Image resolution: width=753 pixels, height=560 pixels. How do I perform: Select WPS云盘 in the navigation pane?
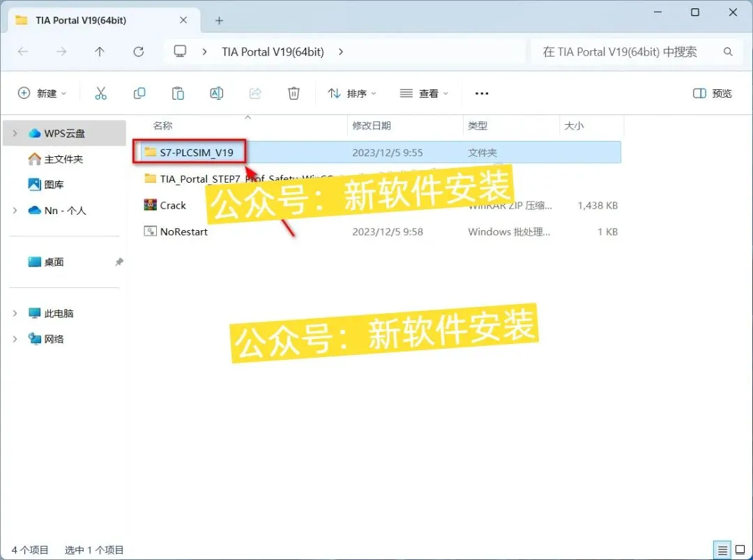(x=64, y=133)
